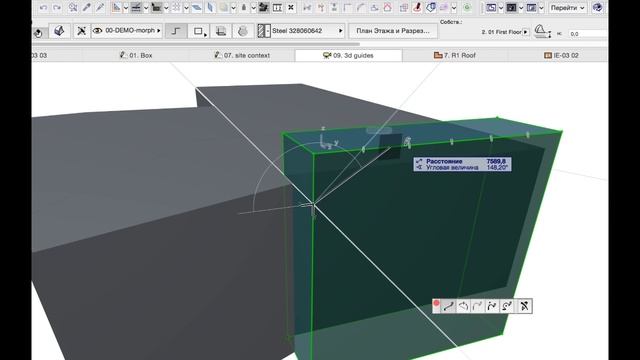Click the blue horizontal plane icon
The height and width of the screenshot is (360, 640).
tap(197, 7)
